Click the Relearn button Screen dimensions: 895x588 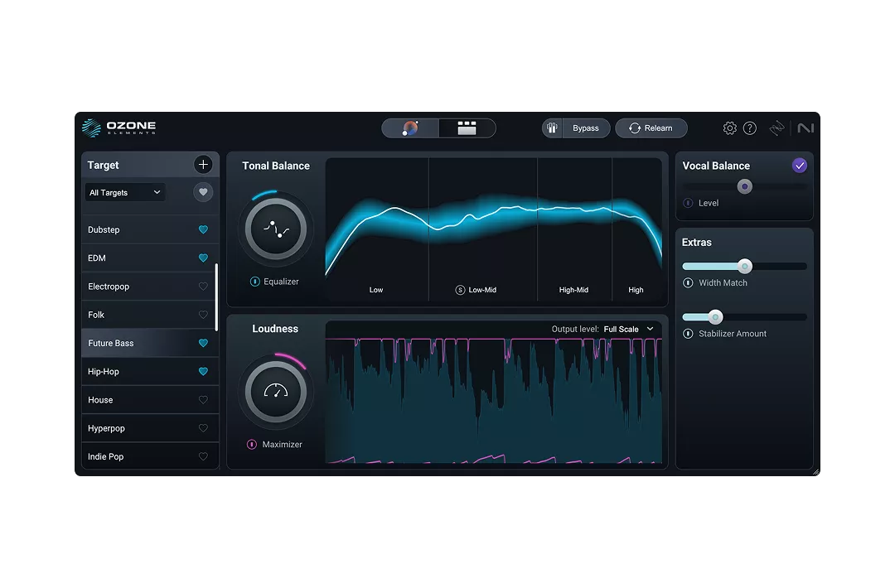point(651,128)
